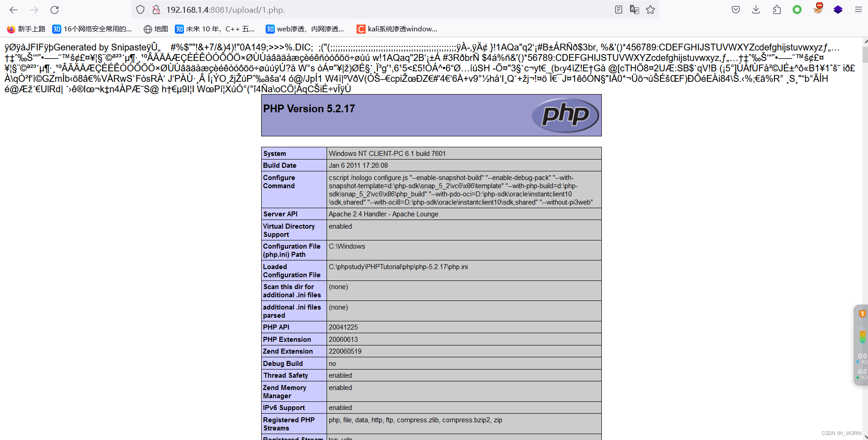Image resolution: width=868 pixels, height=440 pixels.
Task: Open the shield tracking protection icon
Action: 140,10
